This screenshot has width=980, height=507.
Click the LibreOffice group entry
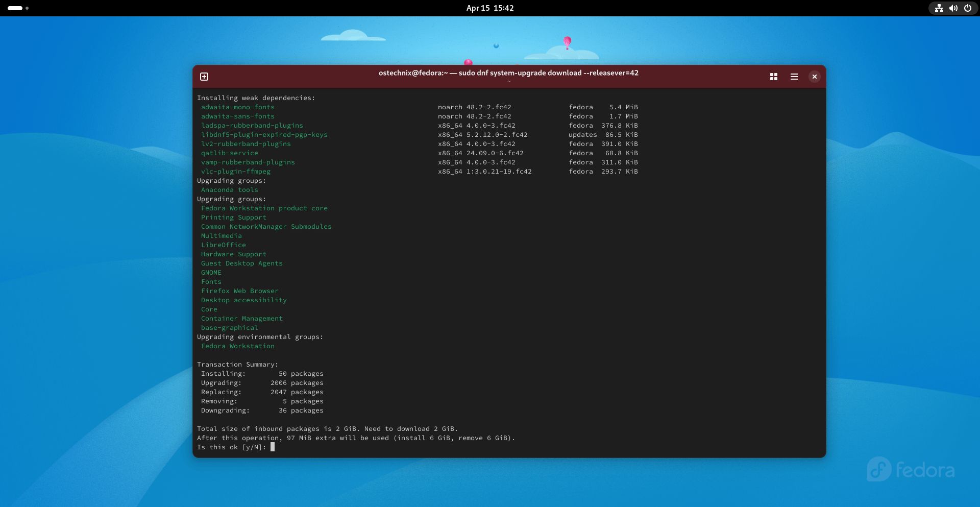click(x=223, y=245)
